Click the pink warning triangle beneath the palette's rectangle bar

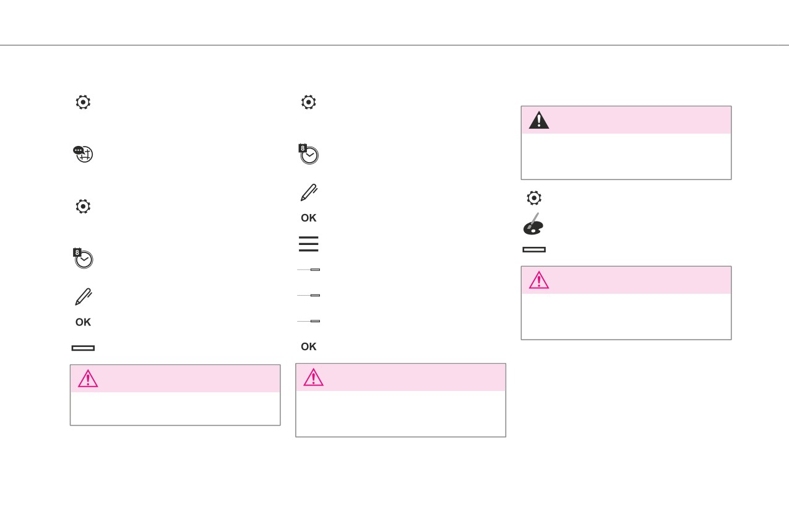pyautogui.click(x=539, y=280)
